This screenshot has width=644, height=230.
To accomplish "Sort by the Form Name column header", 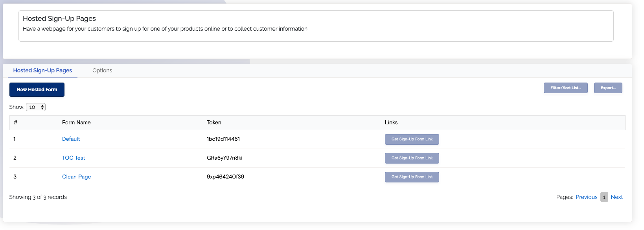I will (76, 122).
